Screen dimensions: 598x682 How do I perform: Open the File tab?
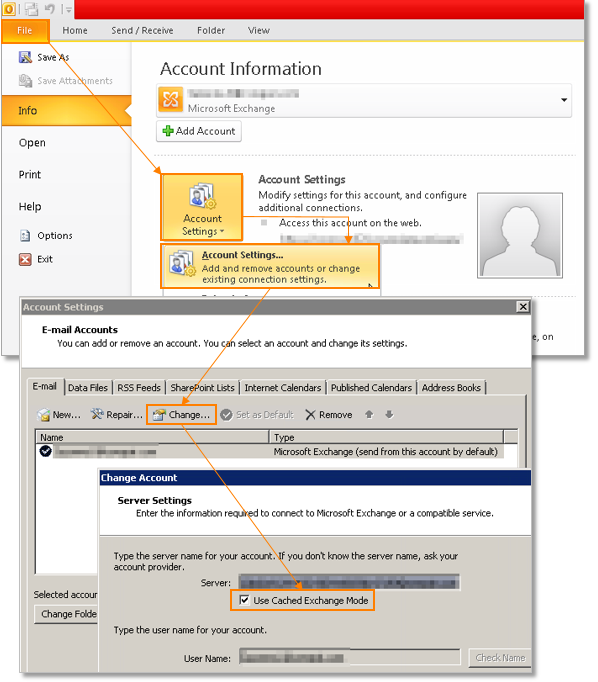[25, 30]
